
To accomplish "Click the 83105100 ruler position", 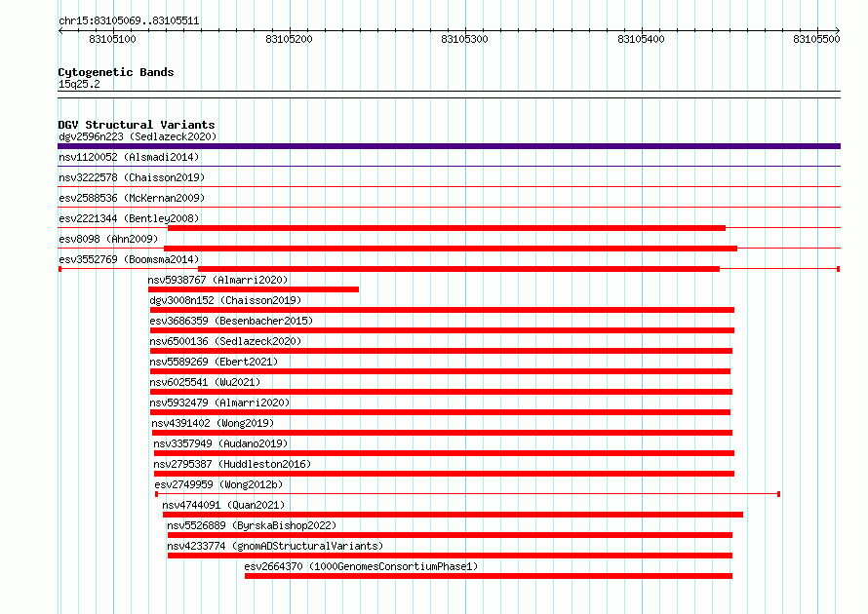I will (x=112, y=39).
